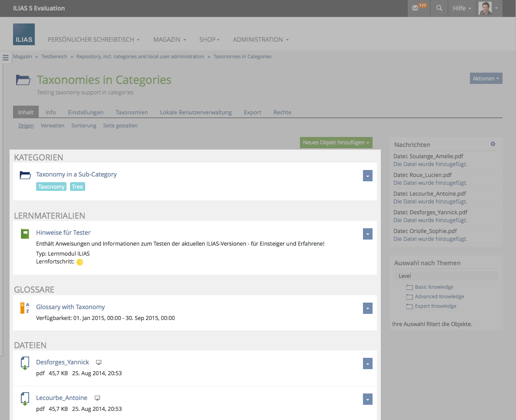Filter by Advanced Knowledge taxonomy node
The width and height of the screenshot is (516, 420).
coord(439,297)
